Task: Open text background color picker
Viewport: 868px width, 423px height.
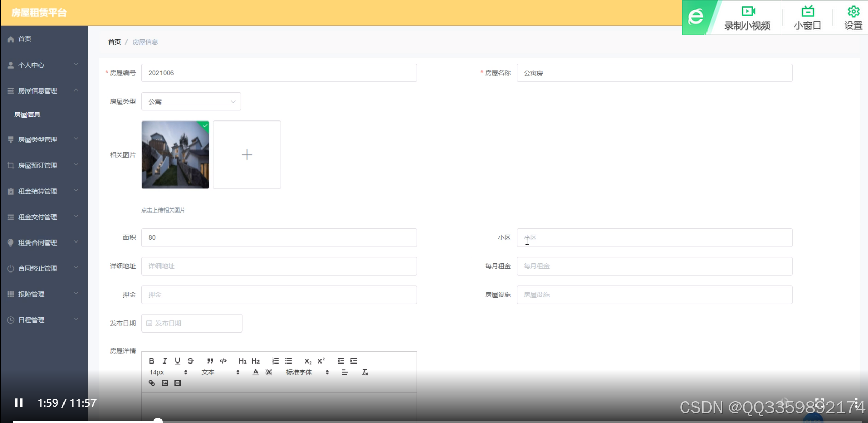Action: pos(269,372)
